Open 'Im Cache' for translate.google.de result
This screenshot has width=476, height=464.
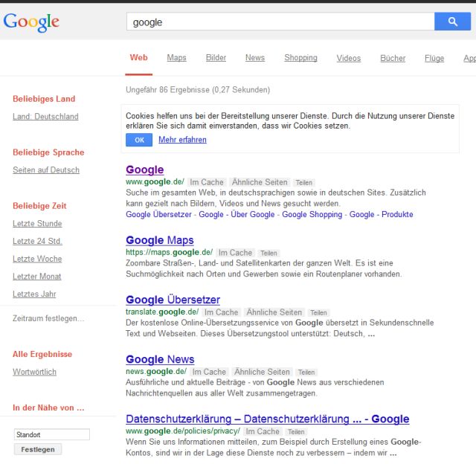(x=222, y=312)
